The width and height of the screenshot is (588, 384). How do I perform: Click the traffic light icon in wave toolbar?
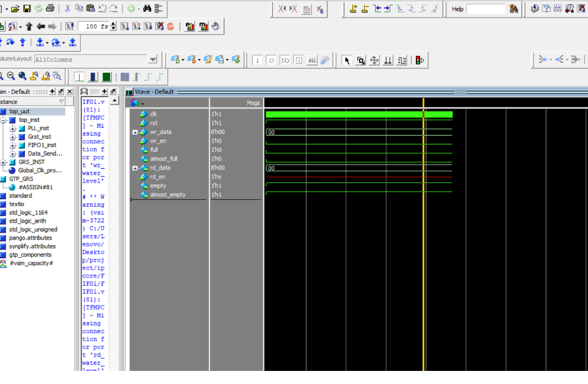click(420, 60)
